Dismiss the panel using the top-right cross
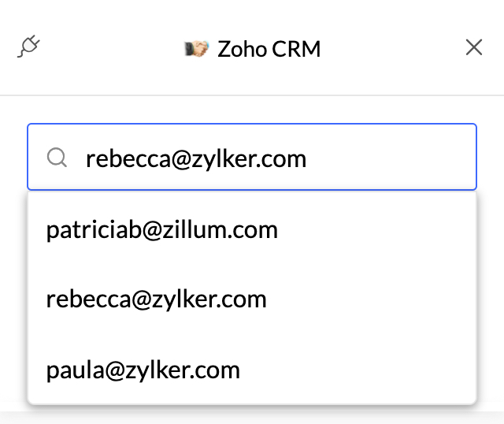 click(x=473, y=47)
